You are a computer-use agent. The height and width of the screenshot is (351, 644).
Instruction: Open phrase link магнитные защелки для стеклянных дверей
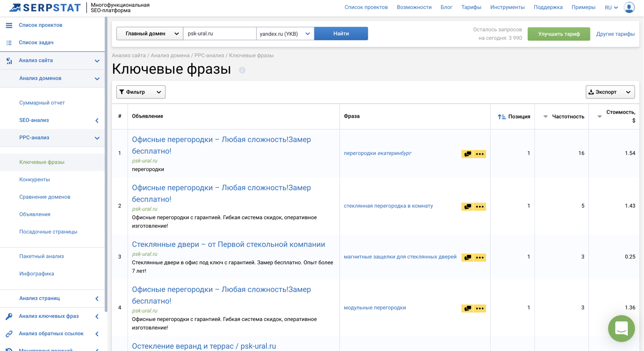(400, 257)
